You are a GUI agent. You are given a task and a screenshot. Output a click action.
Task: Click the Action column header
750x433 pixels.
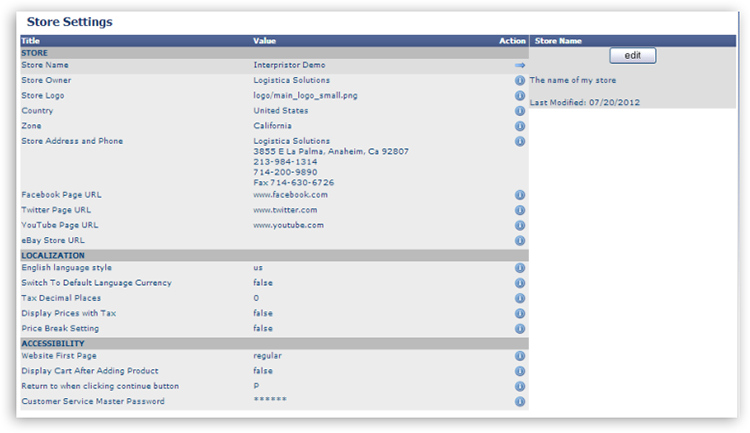[x=512, y=41]
